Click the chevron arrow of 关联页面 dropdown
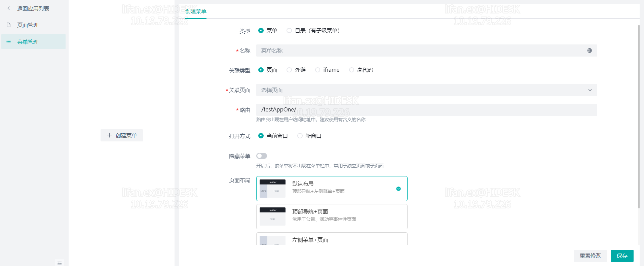Screen dimensions: 644x266 point(590,90)
